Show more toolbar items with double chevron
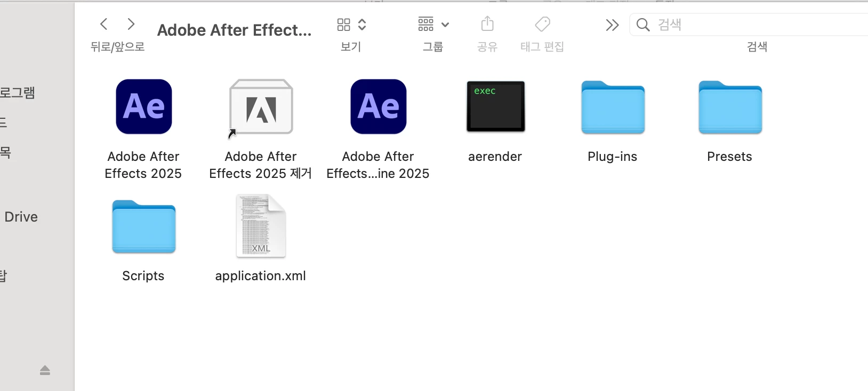This screenshot has height=391, width=868. [612, 25]
